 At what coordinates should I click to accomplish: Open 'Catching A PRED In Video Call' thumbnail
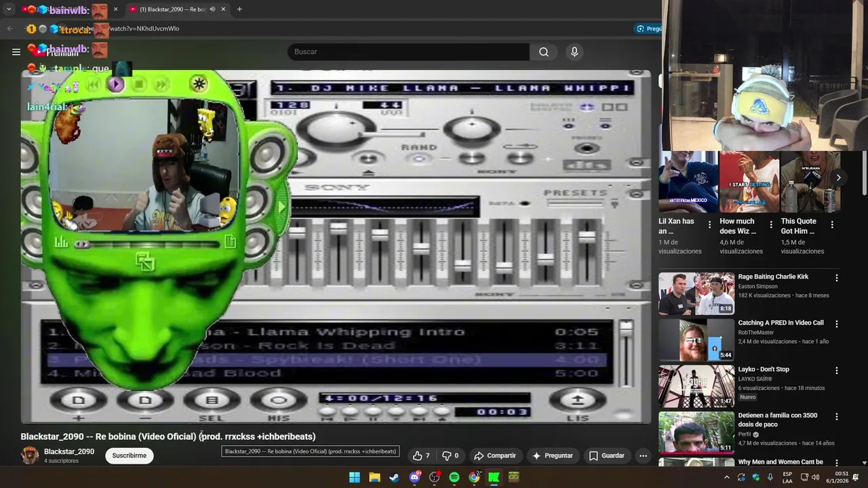696,340
